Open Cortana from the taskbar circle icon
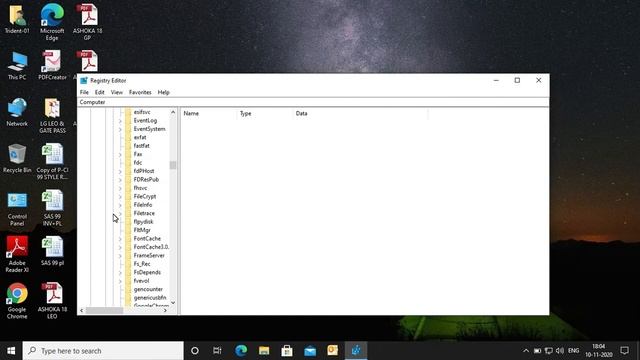Image resolution: width=640 pixels, height=360 pixels. (x=195, y=351)
